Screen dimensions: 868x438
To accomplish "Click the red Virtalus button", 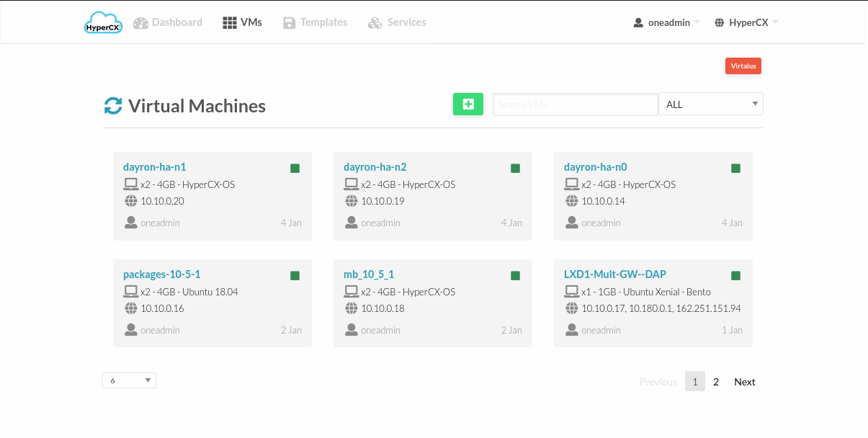I will [x=743, y=66].
